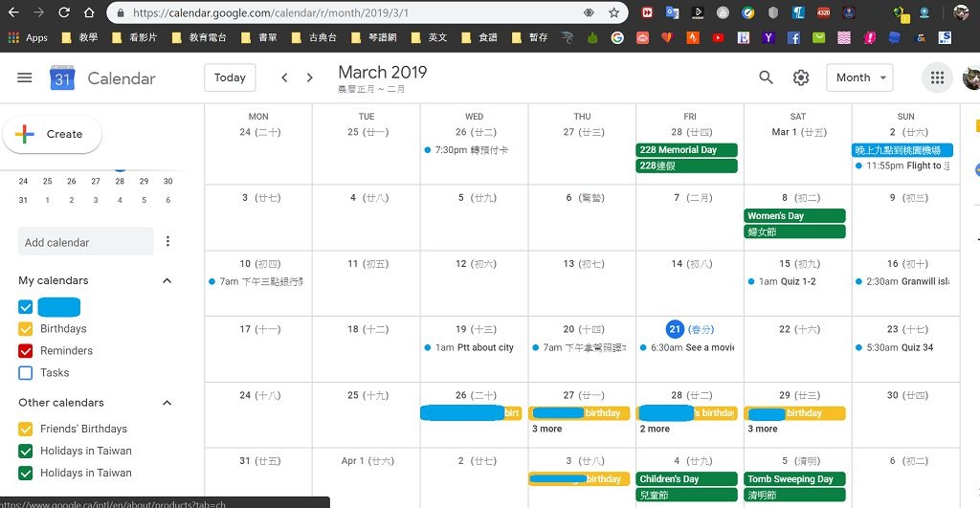This screenshot has height=508, width=980.
Task: Open '11:55pm Flight to' event
Action: pos(903,166)
